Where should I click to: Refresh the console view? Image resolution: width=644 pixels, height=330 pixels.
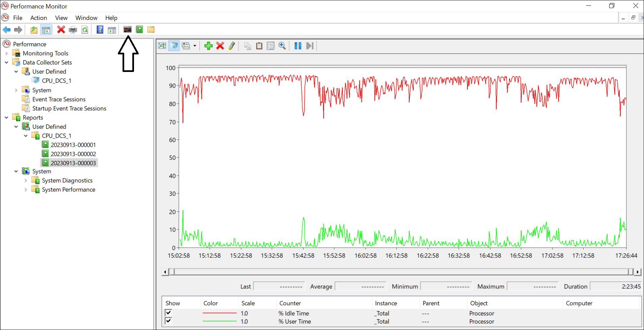click(x=85, y=30)
